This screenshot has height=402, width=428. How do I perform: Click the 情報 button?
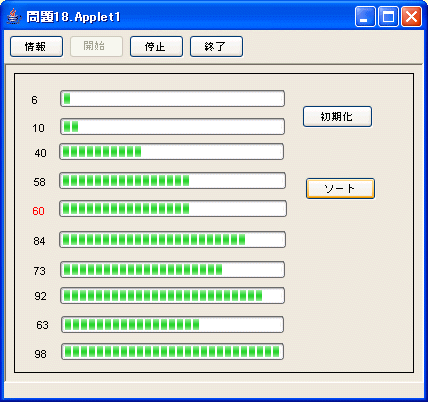point(36,47)
